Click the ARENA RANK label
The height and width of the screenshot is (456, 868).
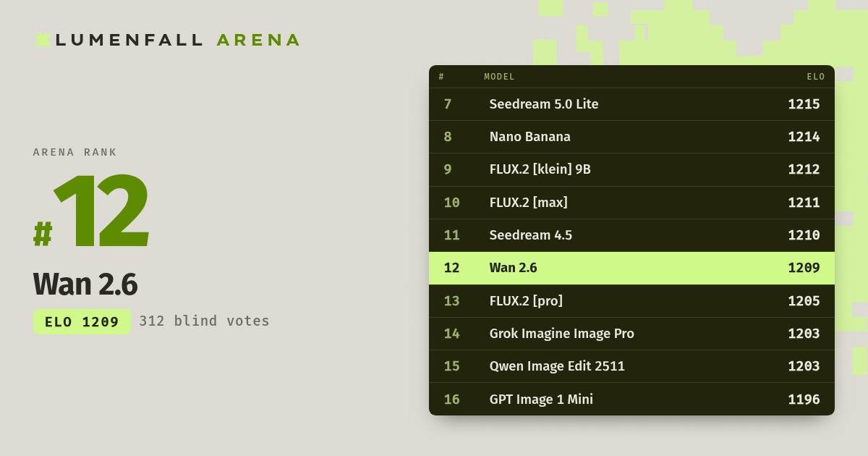click(x=75, y=152)
